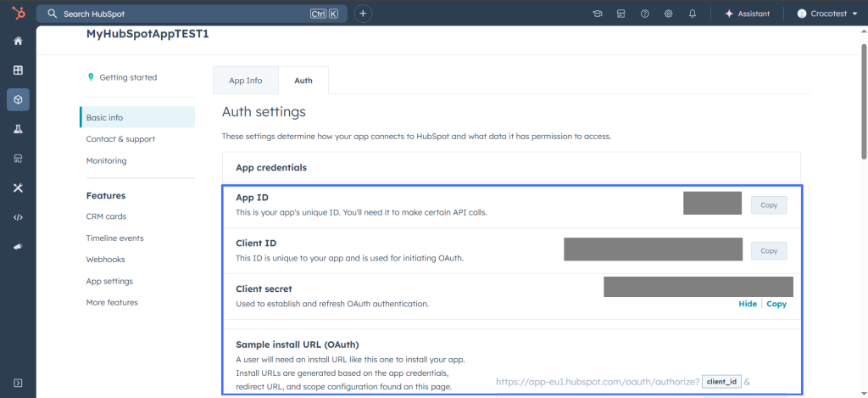Image resolution: width=868 pixels, height=398 pixels.
Task: Open More features item
Action: 112,303
